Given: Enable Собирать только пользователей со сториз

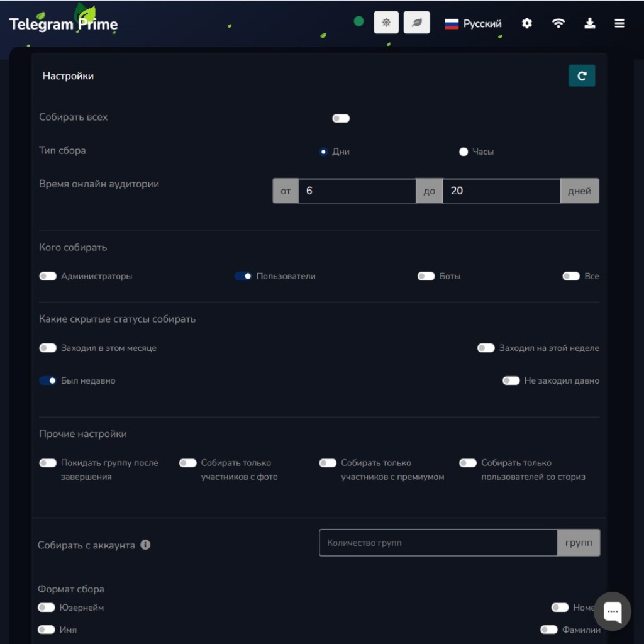Looking at the screenshot, I should pyautogui.click(x=468, y=463).
